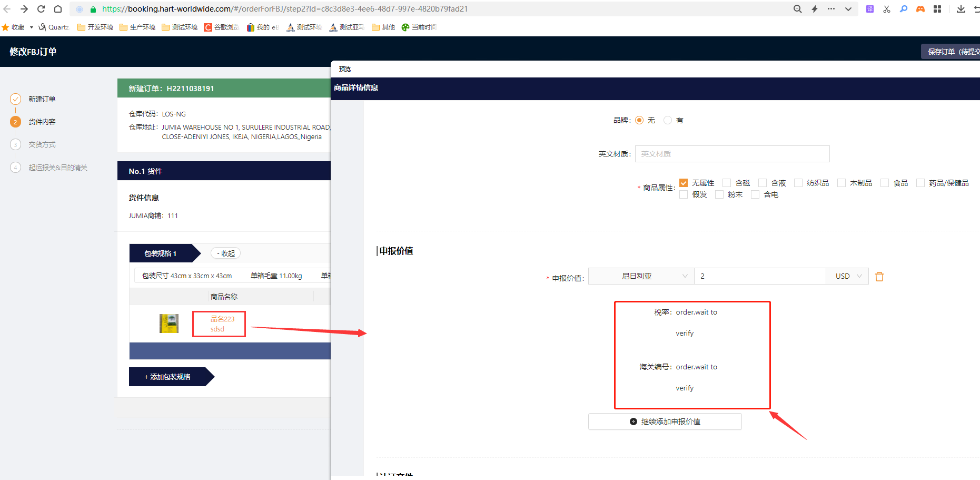
Task: Open the four-square extensions grid icon
Action: point(937,9)
